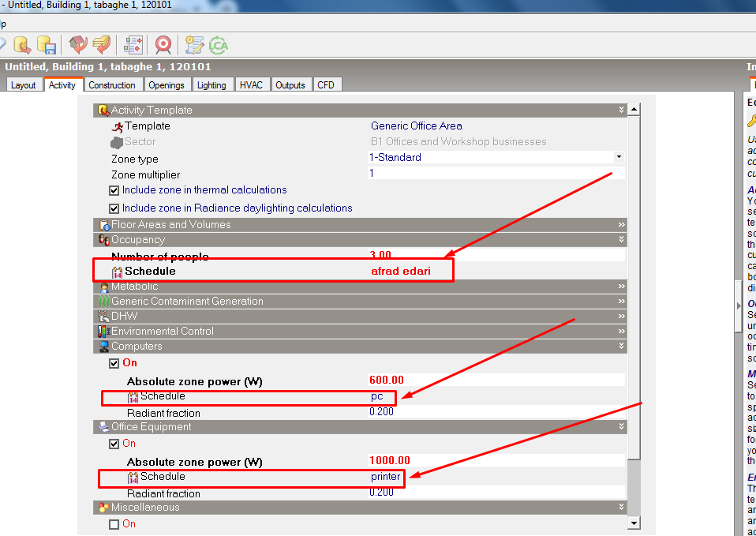
Task: Enable the Miscellaneous On checkbox
Action: coord(114,524)
